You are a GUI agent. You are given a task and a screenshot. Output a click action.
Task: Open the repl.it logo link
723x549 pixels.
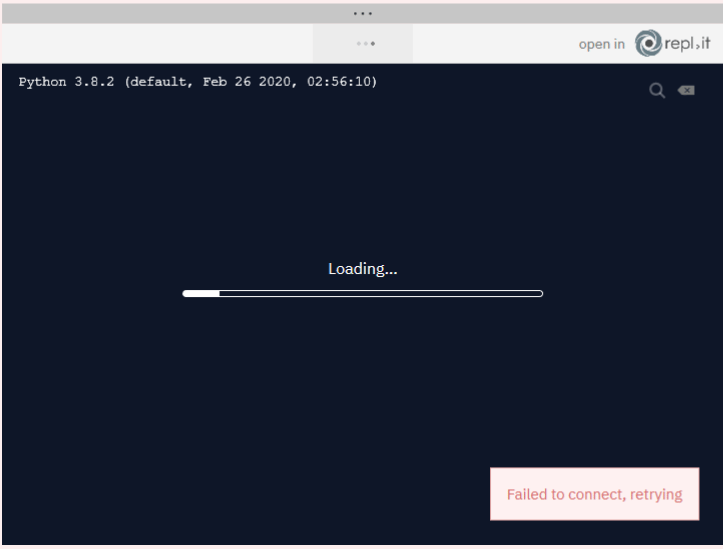(x=672, y=43)
